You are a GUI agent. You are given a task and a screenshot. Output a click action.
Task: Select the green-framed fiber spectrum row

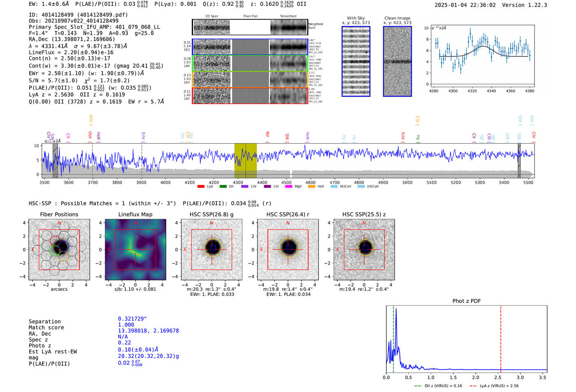tap(250, 63)
